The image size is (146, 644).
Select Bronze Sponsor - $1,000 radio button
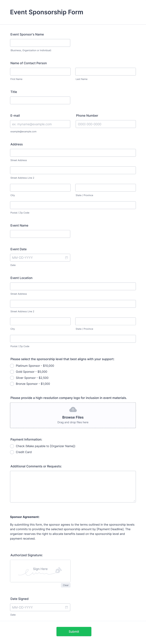pos(12,384)
